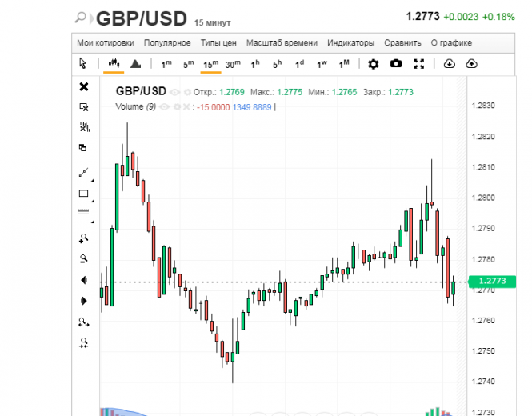Click the remove selected drawing tool

[84, 107]
